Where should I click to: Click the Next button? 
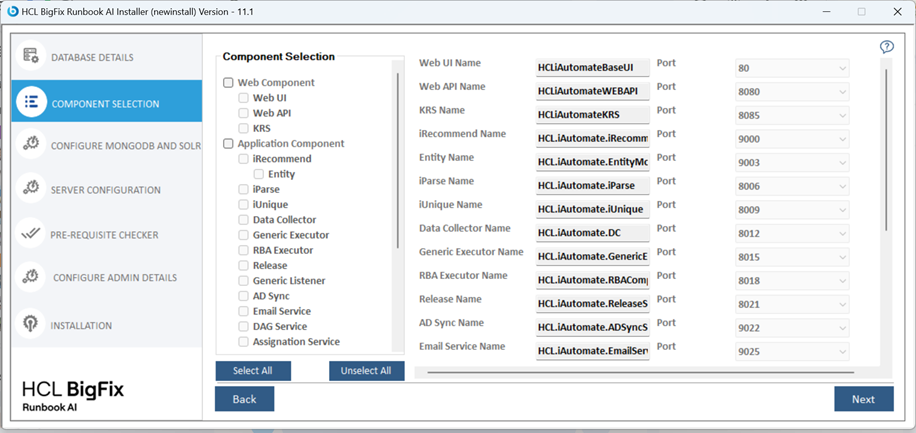863,399
